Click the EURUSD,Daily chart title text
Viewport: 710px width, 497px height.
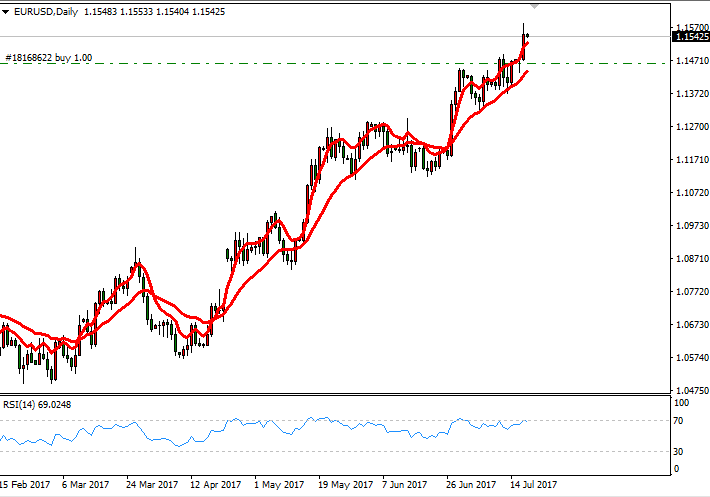pos(46,12)
